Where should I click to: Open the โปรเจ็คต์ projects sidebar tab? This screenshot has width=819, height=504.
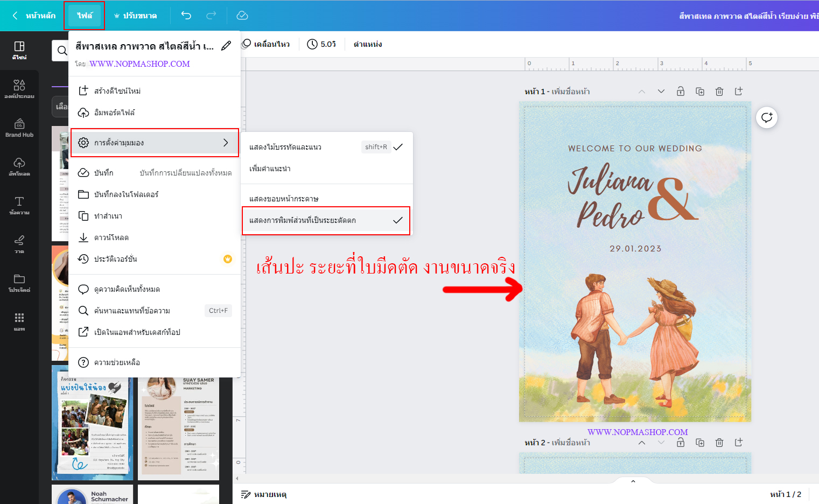coord(19,283)
